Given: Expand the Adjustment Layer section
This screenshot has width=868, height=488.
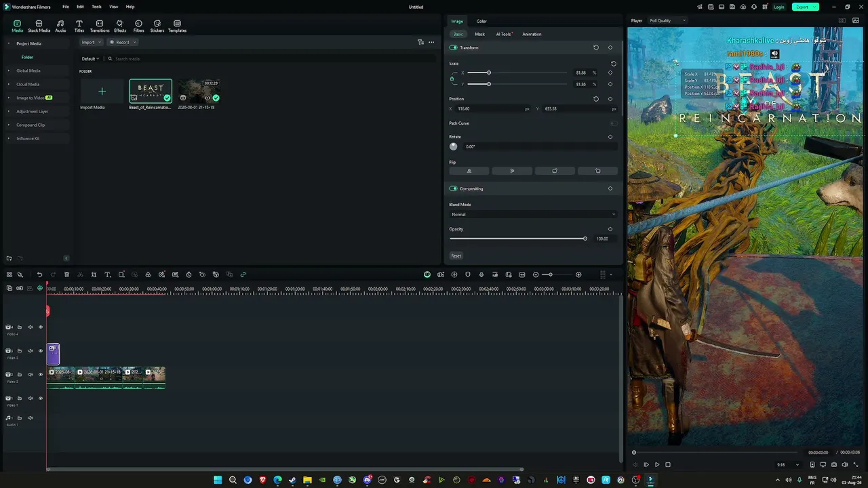Looking at the screenshot, I should click(9, 111).
